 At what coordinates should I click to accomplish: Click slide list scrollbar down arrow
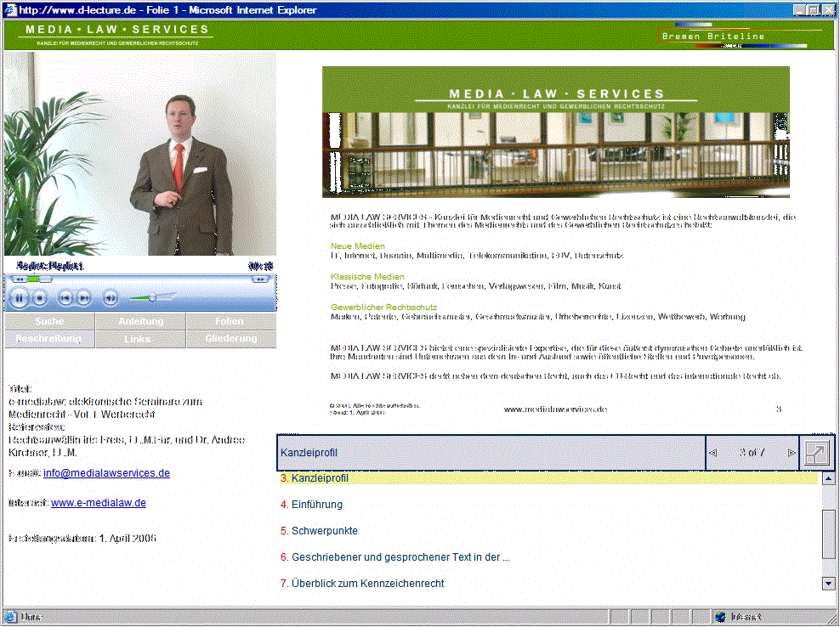coord(828,584)
